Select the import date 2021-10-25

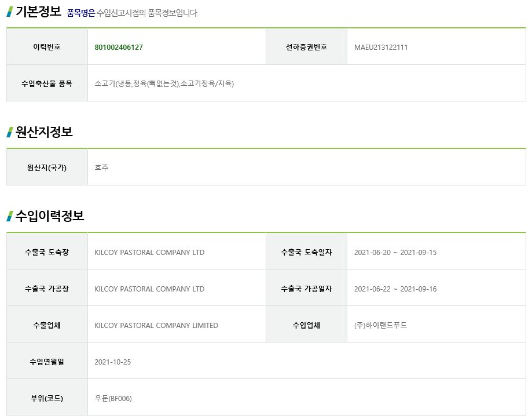pos(113,362)
